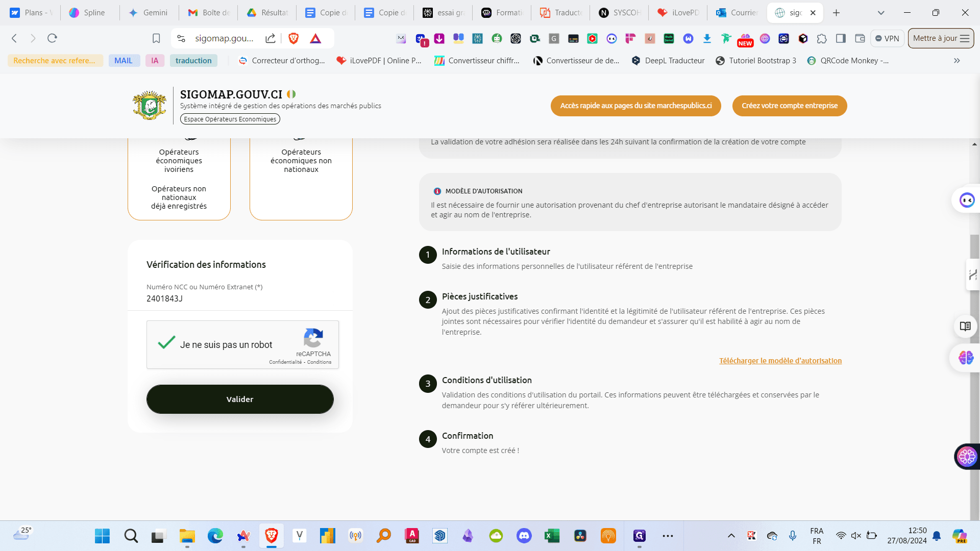Open Excel from the taskbar
980x551 pixels.
(552, 536)
